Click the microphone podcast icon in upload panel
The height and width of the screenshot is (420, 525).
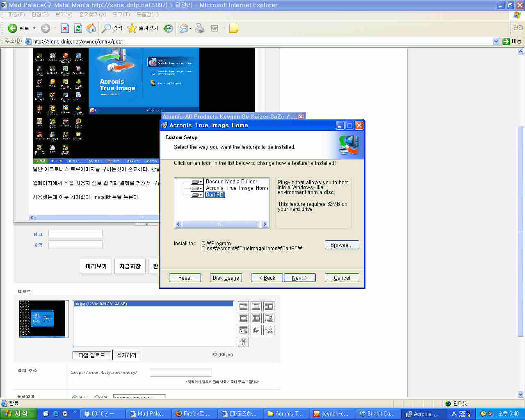[x=244, y=342]
